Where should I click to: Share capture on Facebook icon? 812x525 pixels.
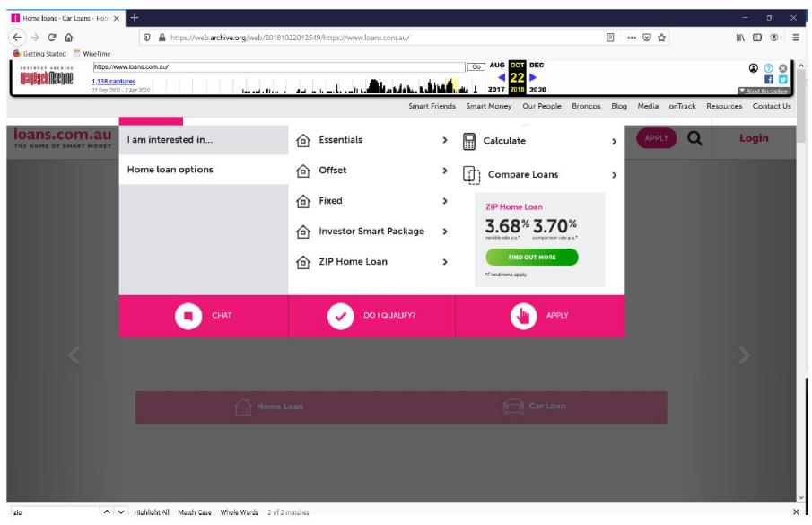(769, 79)
